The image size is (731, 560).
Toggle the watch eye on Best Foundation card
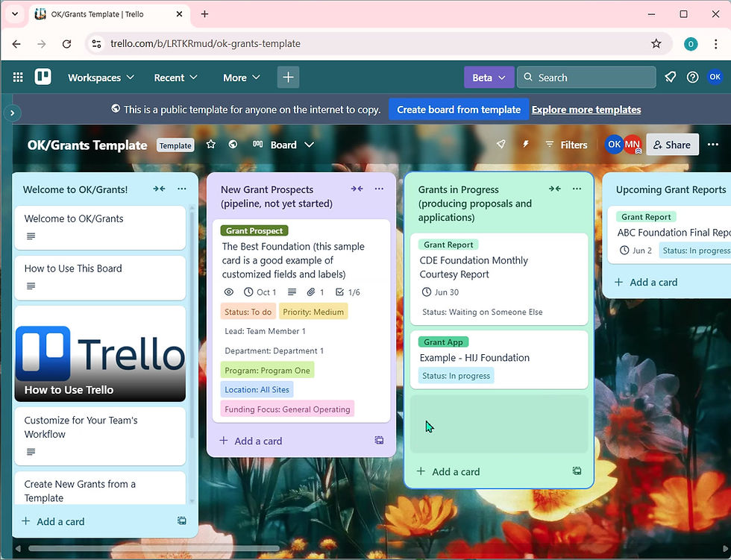229,292
